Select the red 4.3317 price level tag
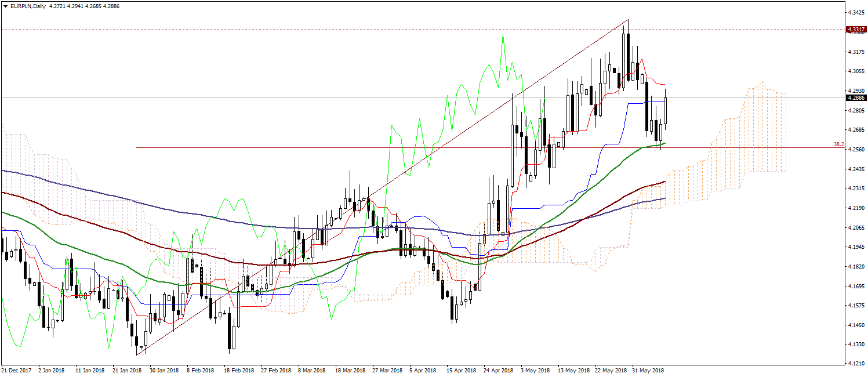Screen dimensions: 868x377 [856, 29]
